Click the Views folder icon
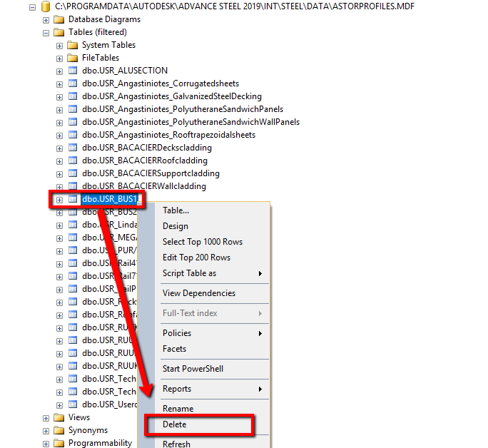Screen dimensions: 488x448 pyautogui.click(x=59, y=417)
